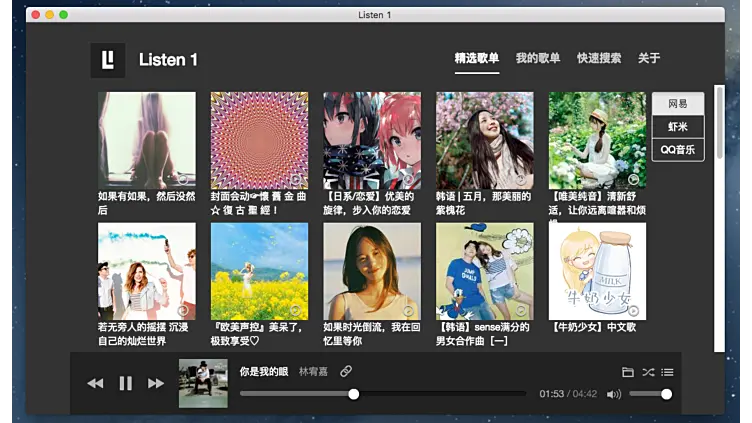Show the current playlist queue
The image size is (752, 423).
[667, 372]
